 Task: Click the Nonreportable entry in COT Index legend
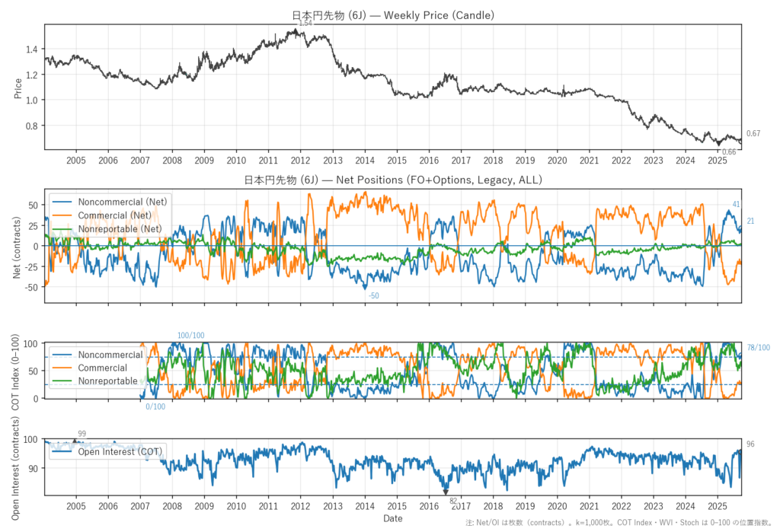tap(108, 381)
